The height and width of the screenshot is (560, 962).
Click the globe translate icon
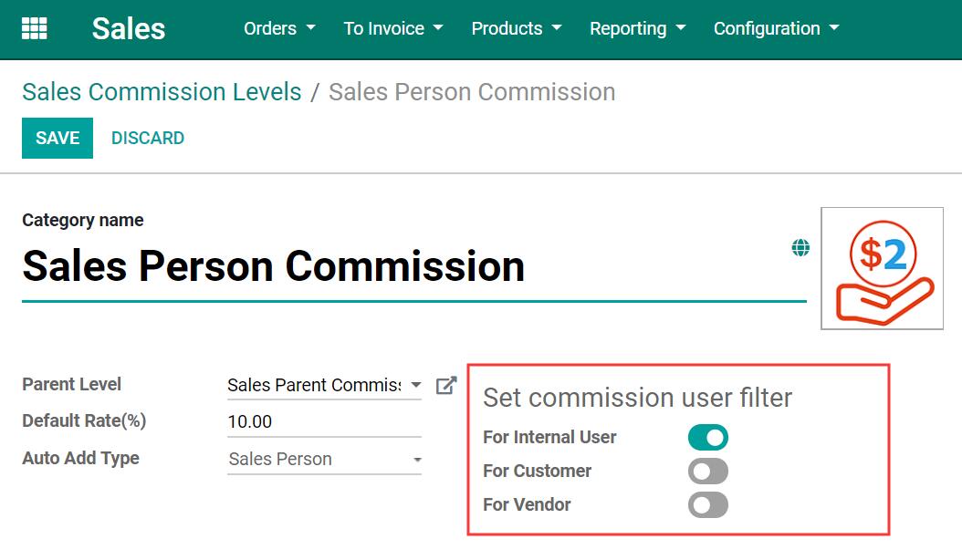coord(800,248)
